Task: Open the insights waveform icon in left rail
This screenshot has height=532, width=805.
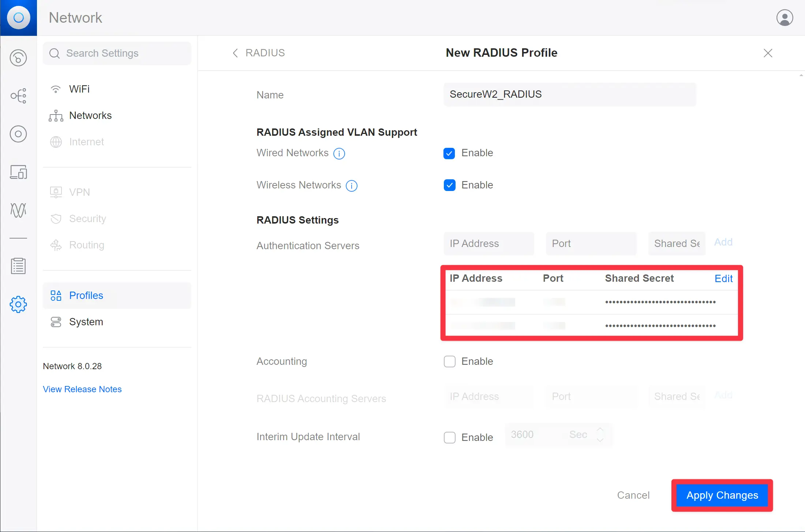Action: coord(18,210)
